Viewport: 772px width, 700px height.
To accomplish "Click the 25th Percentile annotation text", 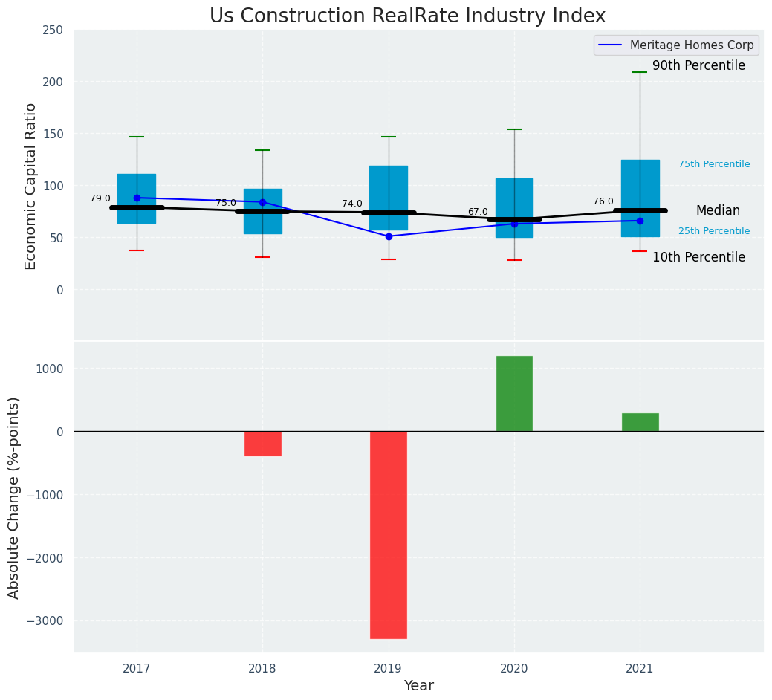I will (x=714, y=231).
